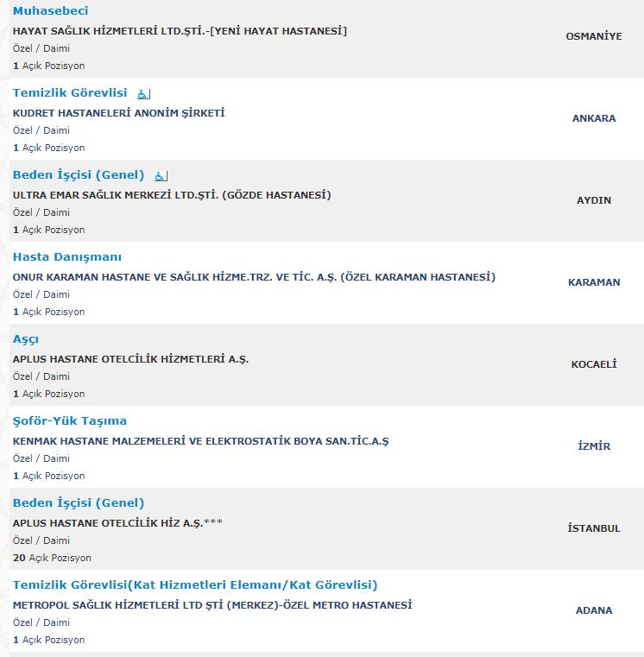The image size is (644, 657).
Task: Click the METROPOL SAĞLIK HİZMETLERİ employer name
Action: click(212, 605)
